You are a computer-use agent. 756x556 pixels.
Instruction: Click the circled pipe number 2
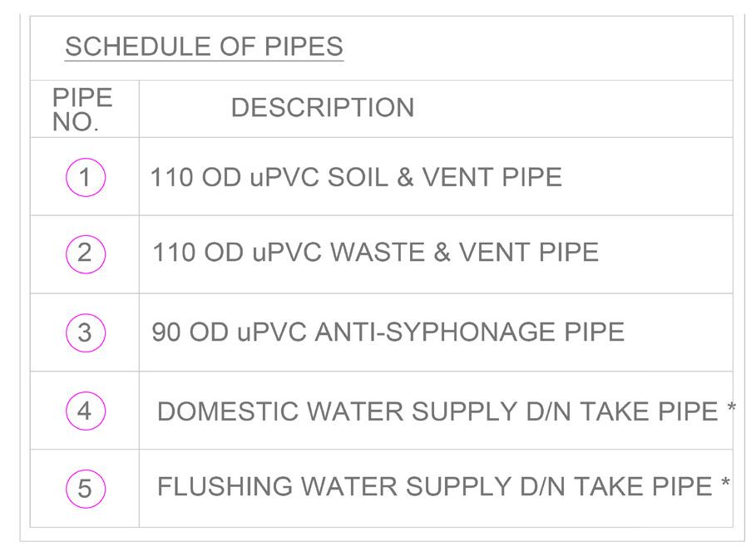click(x=85, y=253)
